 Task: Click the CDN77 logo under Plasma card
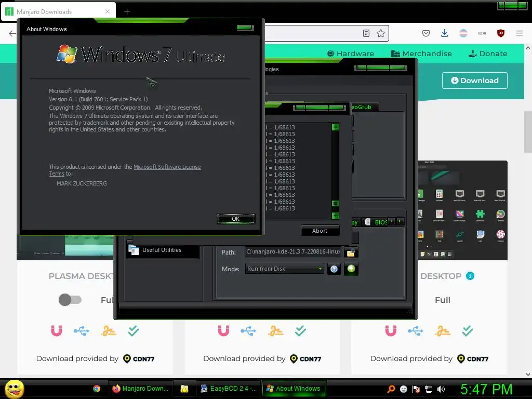point(139,358)
